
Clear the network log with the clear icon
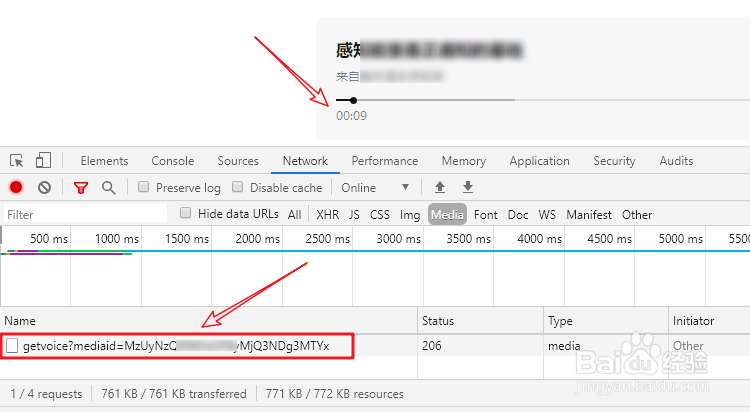click(x=44, y=187)
